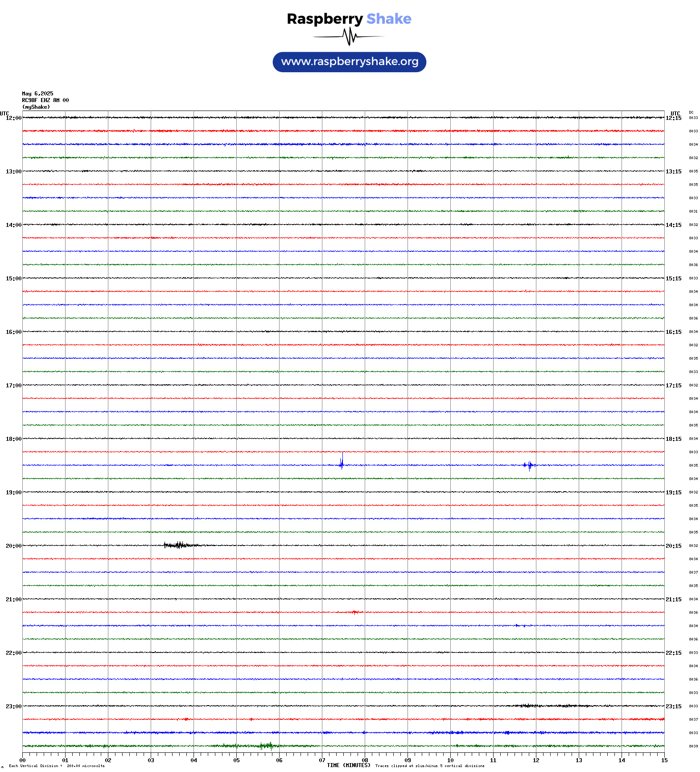Click the blue event burst near minute 12
This screenshot has width=700, height=772.
pos(529,465)
